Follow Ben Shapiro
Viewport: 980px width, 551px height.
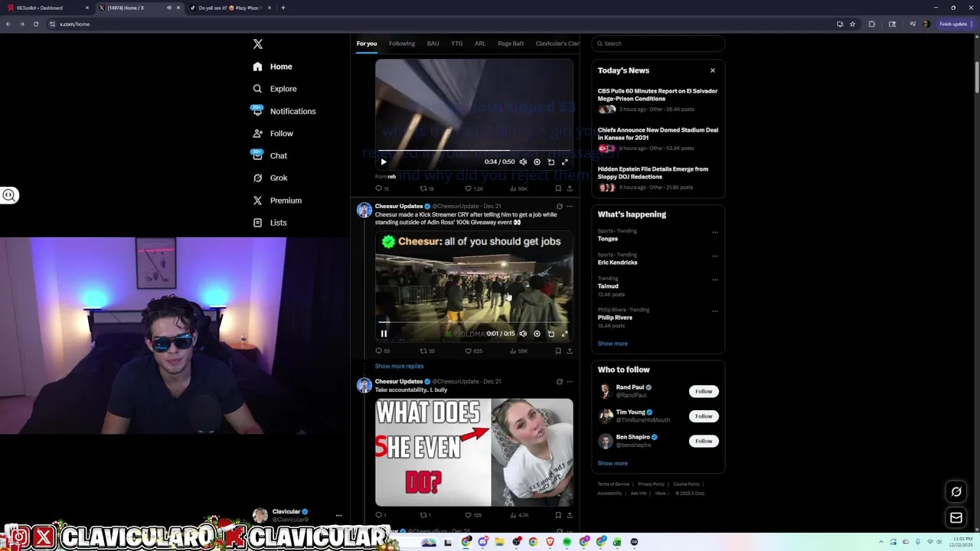(704, 441)
